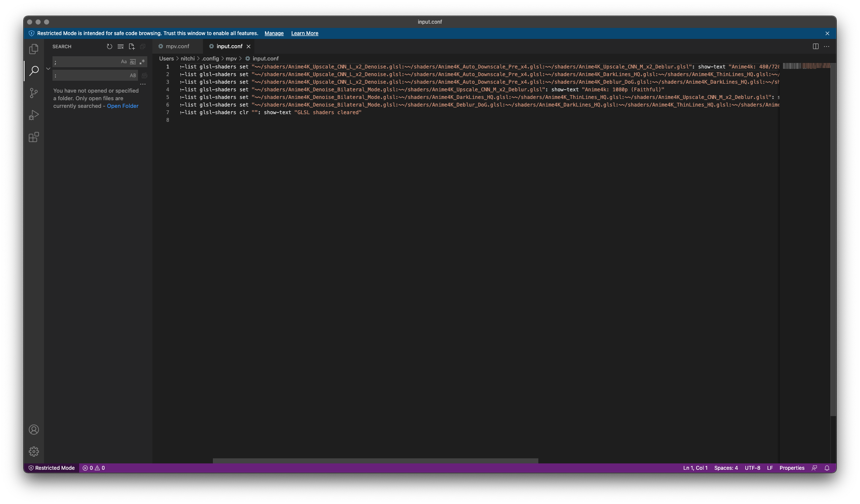Screen dimensions: 860x504
Task: Open the Explorer view
Action: [x=33, y=49]
